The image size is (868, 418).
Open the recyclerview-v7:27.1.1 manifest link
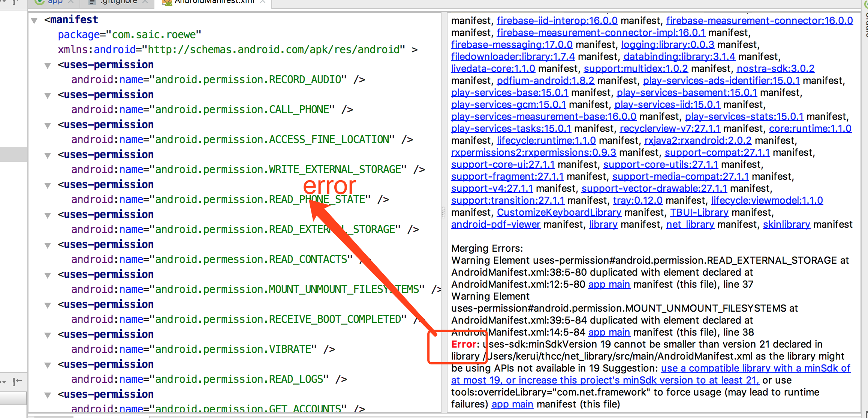click(x=670, y=128)
